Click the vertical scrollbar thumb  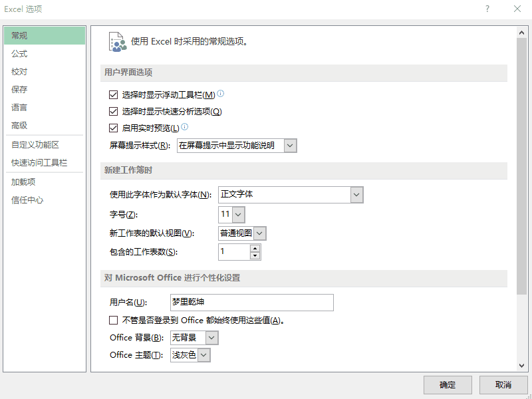click(522, 166)
